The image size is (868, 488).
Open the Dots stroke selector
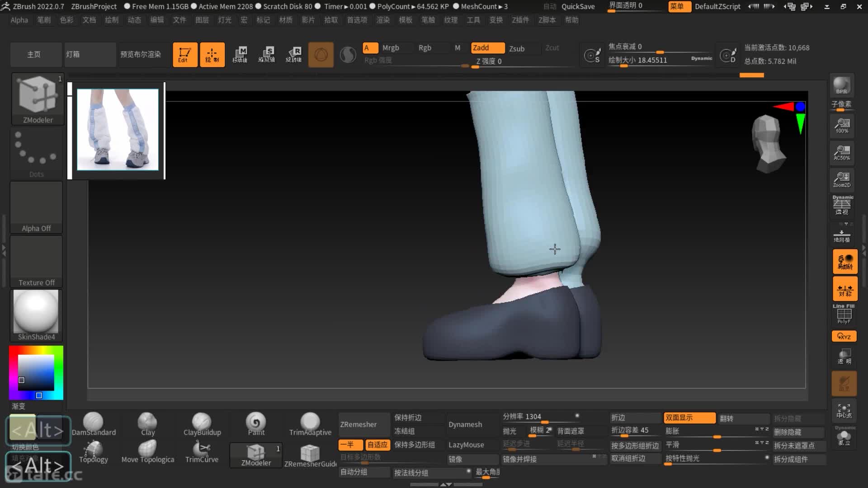(36, 153)
